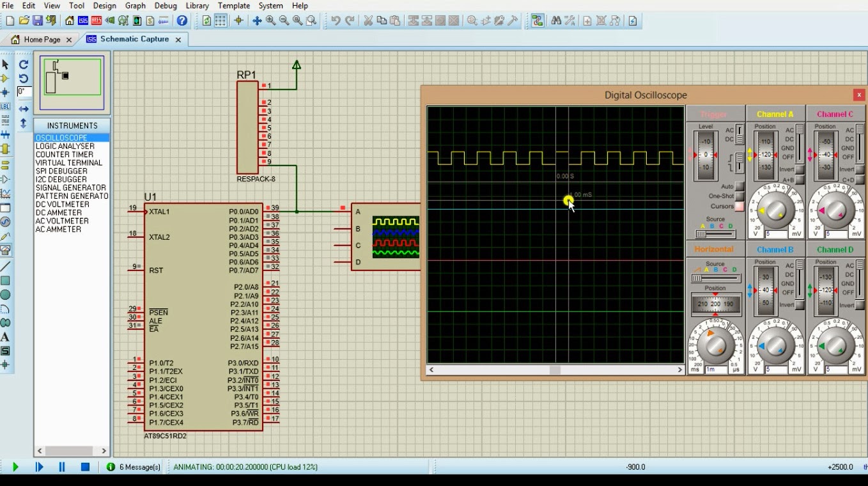Viewport: 868px width, 486px height.
Task: Click the Save Project icon
Action: tap(39, 20)
